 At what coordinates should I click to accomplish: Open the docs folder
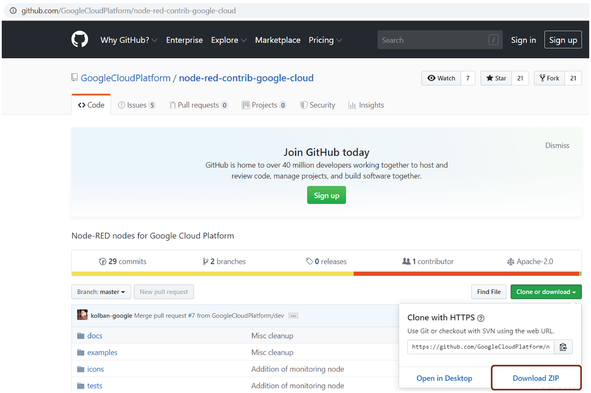pyautogui.click(x=95, y=335)
